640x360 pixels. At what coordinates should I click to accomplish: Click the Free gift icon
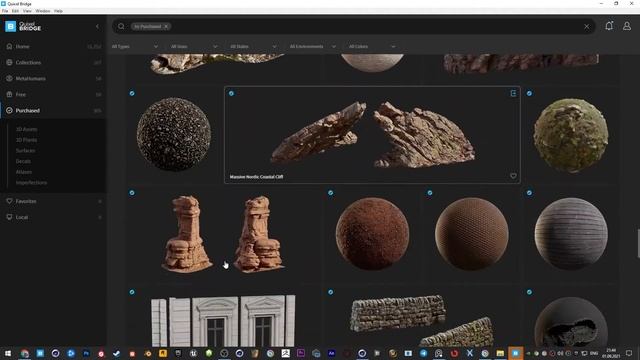(x=9, y=94)
